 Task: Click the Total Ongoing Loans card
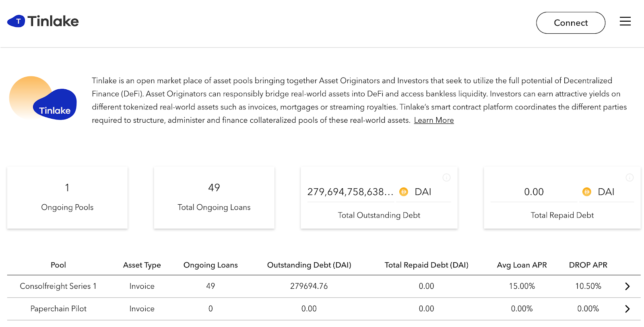214,197
